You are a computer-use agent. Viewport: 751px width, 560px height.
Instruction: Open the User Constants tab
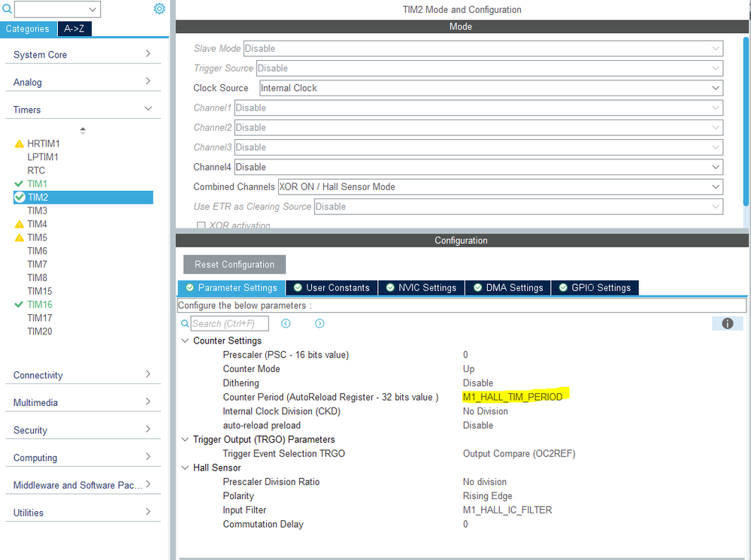click(332, 288)
